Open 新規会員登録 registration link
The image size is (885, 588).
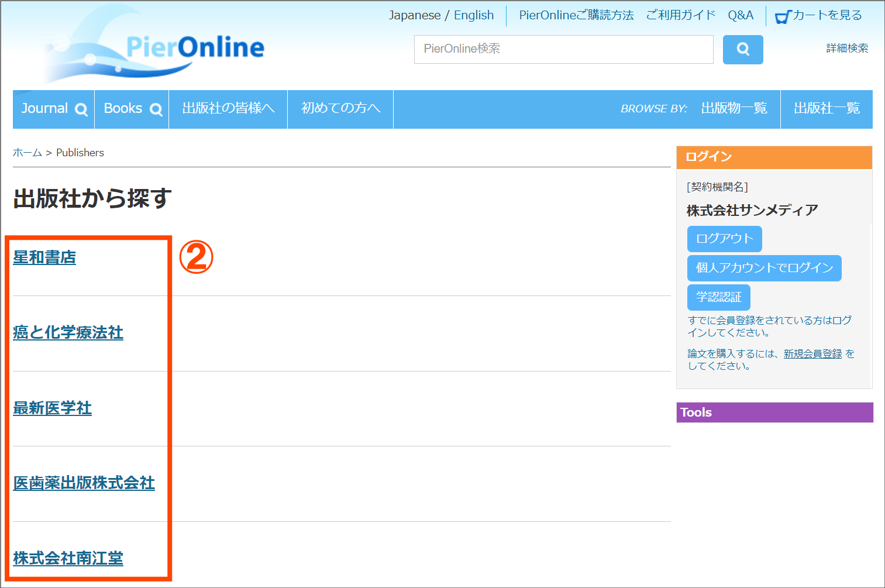pos(812,354)
